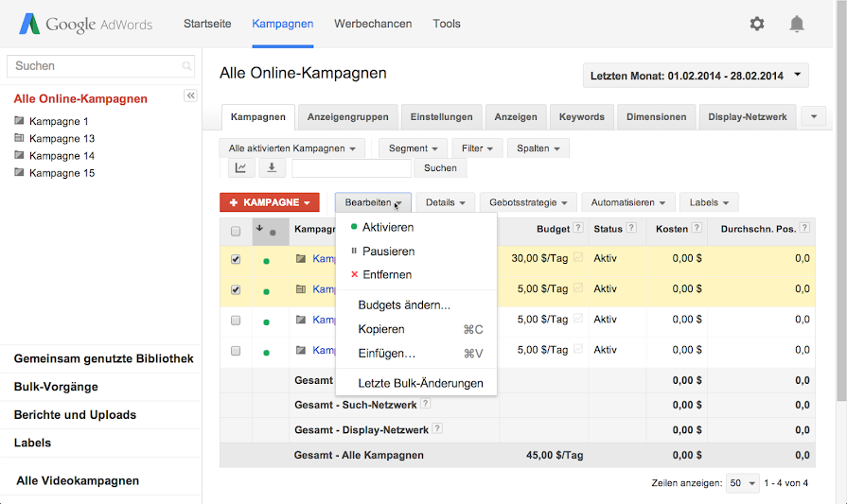Open Kampagne 14 in the sidebar
Screen dimensions: 847x504
[62, 156]
